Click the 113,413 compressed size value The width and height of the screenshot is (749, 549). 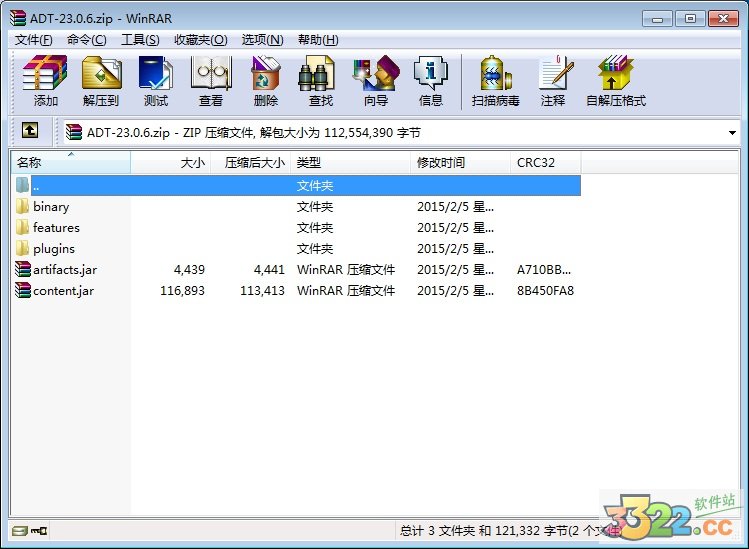[262, 291]
